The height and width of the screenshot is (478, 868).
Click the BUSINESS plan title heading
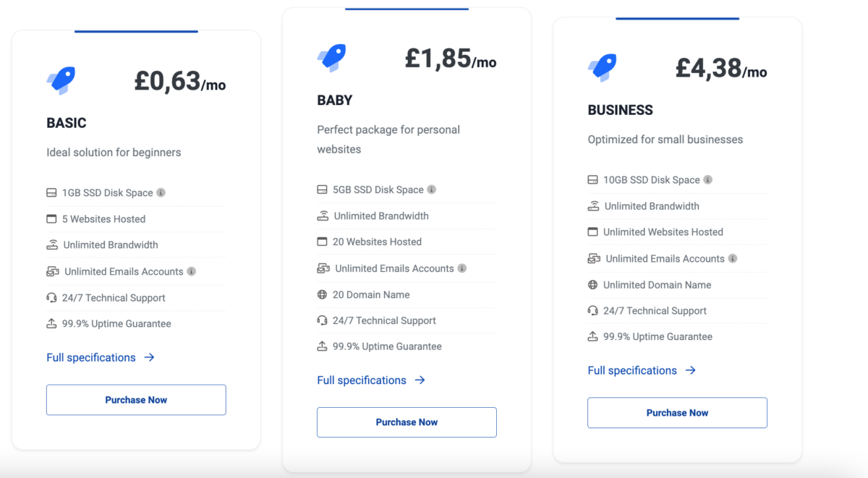point(621,110)
